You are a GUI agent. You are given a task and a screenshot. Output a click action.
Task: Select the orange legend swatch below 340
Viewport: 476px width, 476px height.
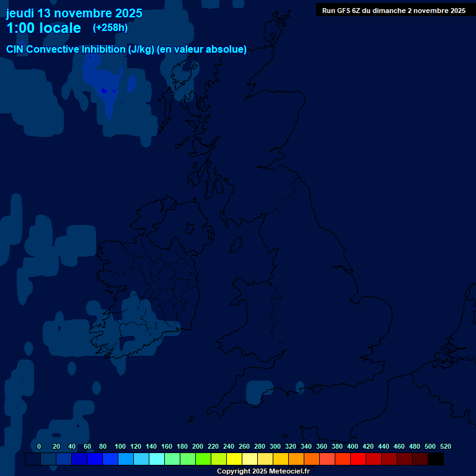pos(311,459)
